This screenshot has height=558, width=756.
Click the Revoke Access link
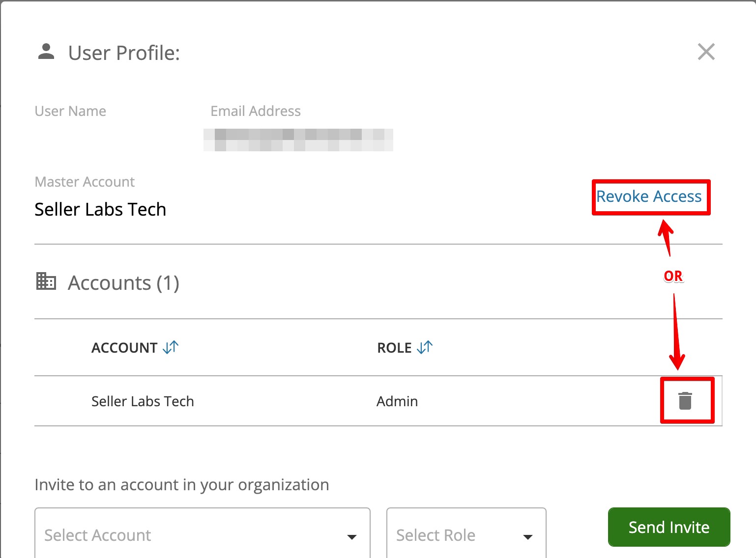tap(649, 196)
